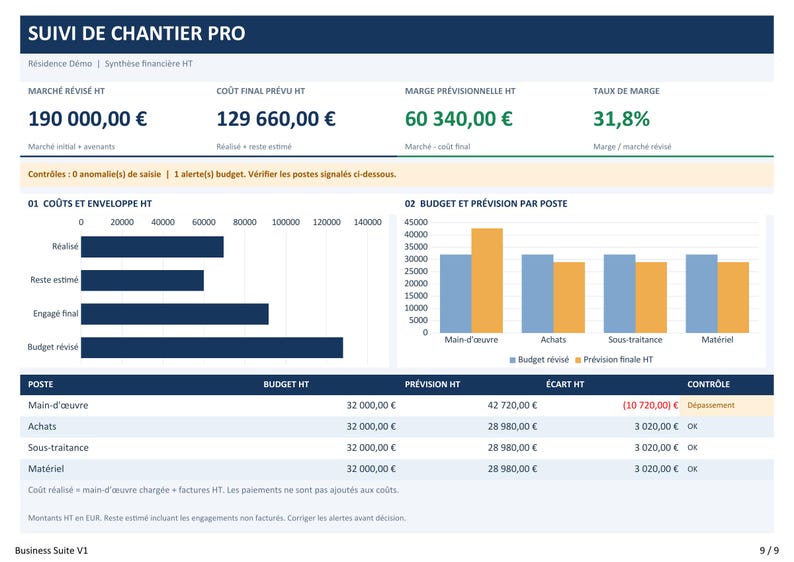Click MARGE PRÉVISIONNELLE HT label
794x562 pixels.
point(460,91)
